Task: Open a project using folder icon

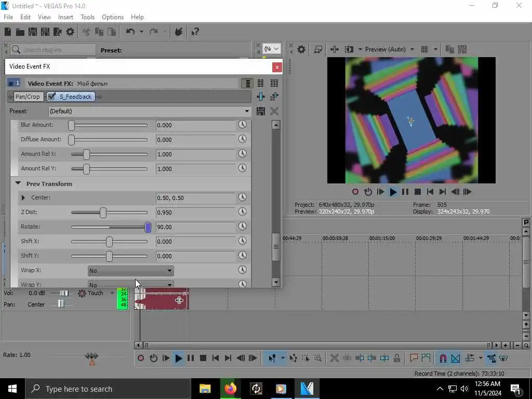Action: click(20, 32)
